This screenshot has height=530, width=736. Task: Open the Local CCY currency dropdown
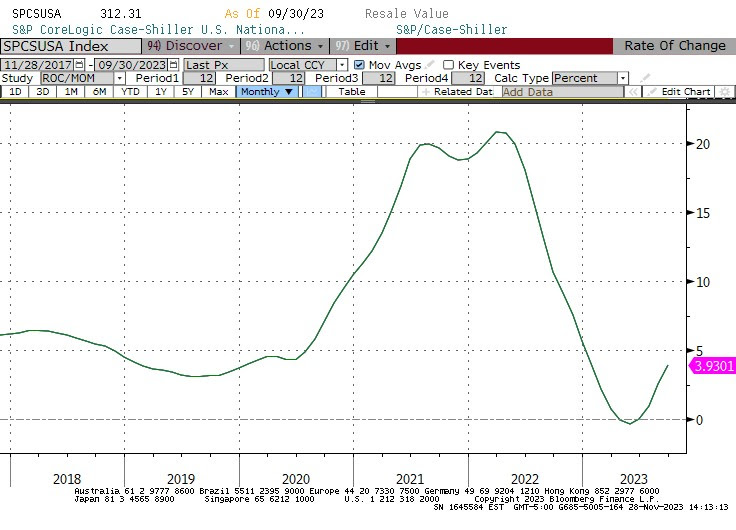point(308,65)
